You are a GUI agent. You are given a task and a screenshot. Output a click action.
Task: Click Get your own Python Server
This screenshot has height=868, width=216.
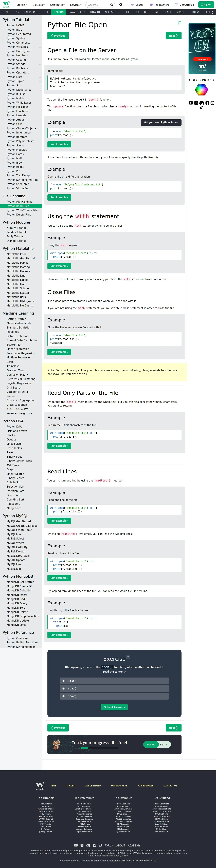(161, 122)
